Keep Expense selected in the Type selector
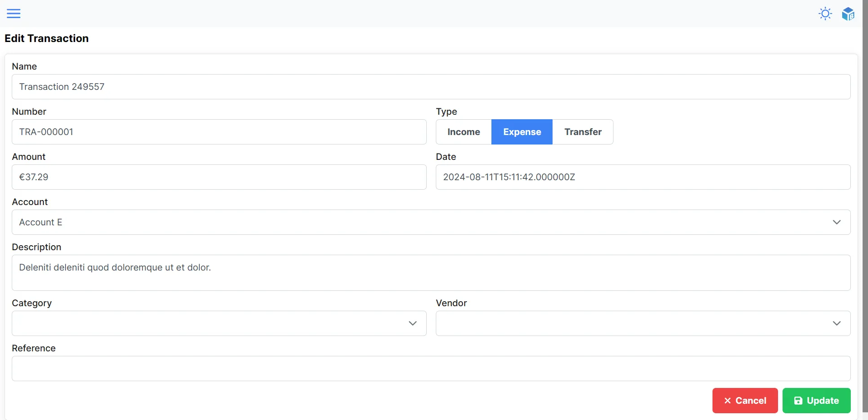The height and width of the screenshot is (420, 868). click(x=522, y=132)
